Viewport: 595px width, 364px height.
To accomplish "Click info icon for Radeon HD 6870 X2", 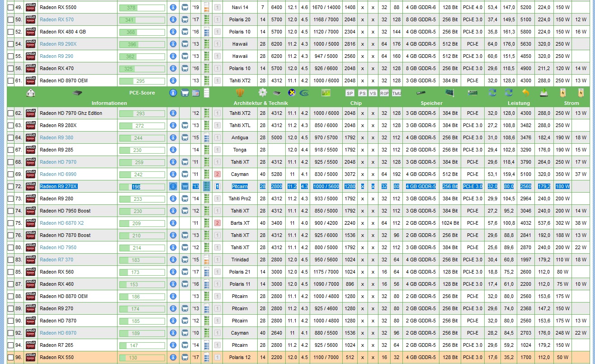I will (x=173, y=223).
